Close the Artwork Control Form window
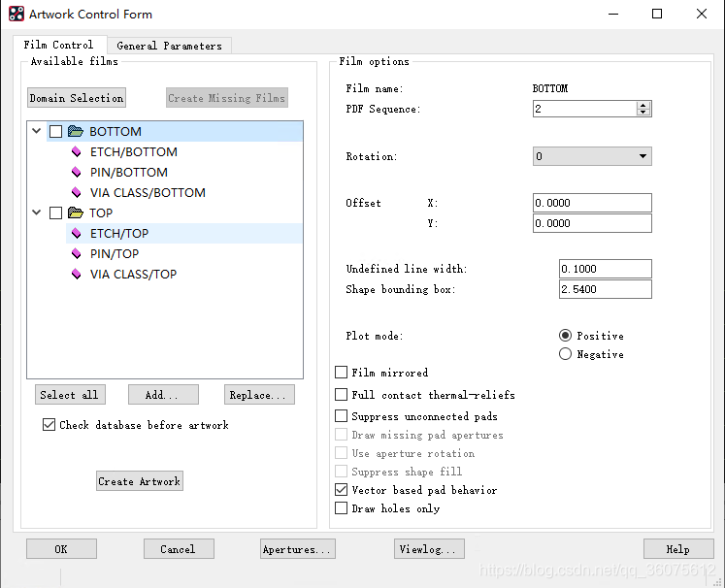 click(702, 14)
